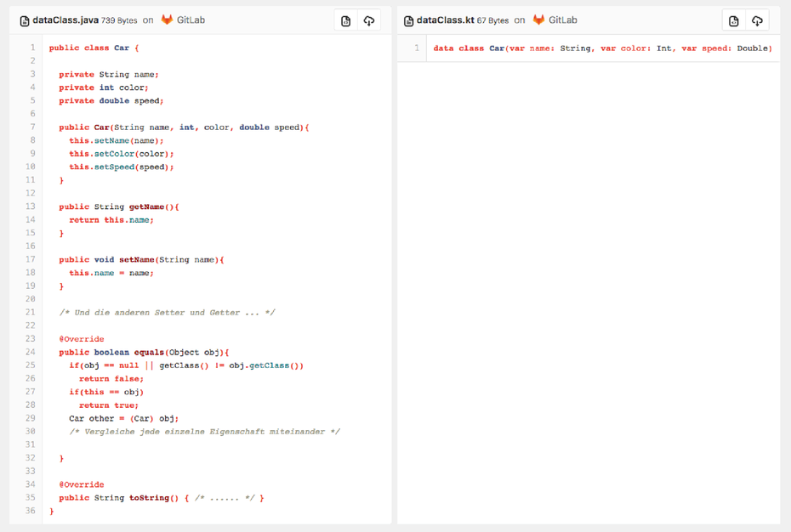
Task: Select line number 13 in dataClass.java
Action: [31, 207]
